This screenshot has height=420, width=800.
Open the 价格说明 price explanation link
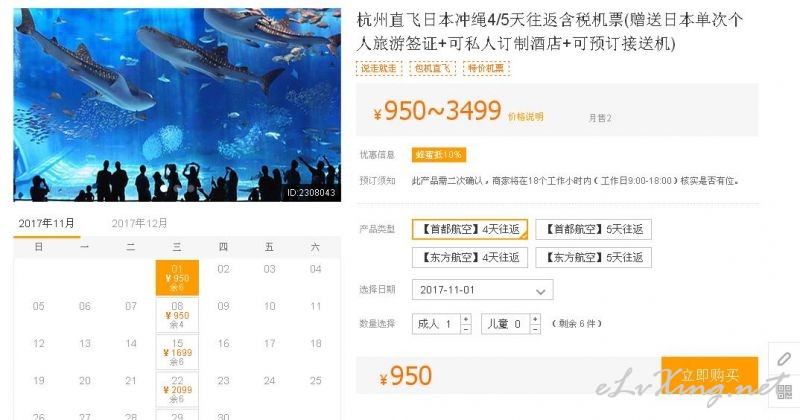click(526, 117)
